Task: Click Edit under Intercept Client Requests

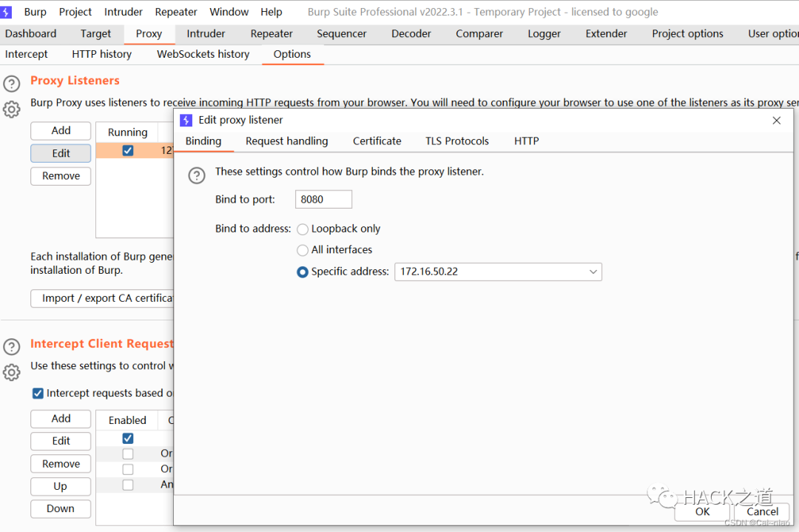Action: coord(61,441)
